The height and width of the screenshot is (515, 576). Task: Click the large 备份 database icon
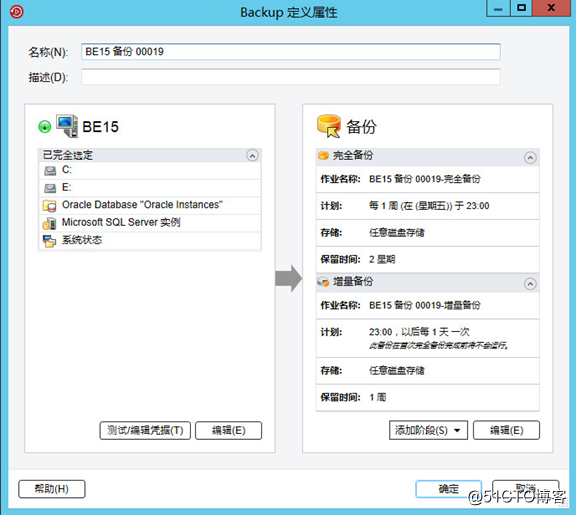(329, 126)
